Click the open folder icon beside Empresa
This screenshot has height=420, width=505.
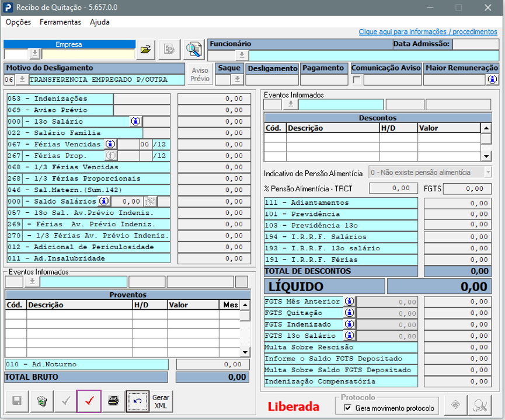[x=145, y=50]
